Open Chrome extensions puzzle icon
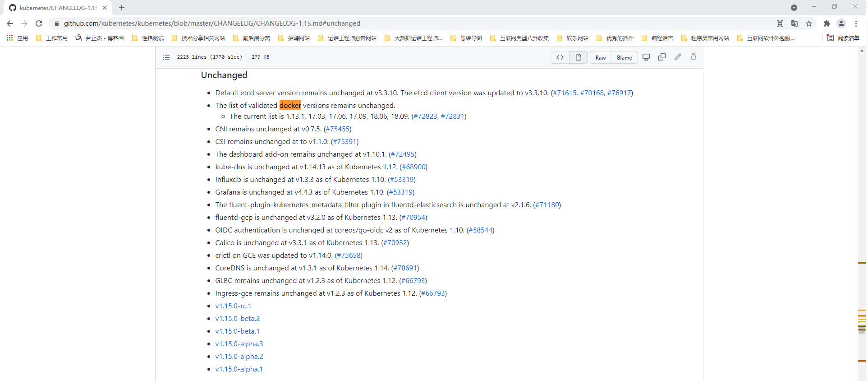The height and width of the screenshot is (381, 868). pyautogui.click(x=827, y=23)
